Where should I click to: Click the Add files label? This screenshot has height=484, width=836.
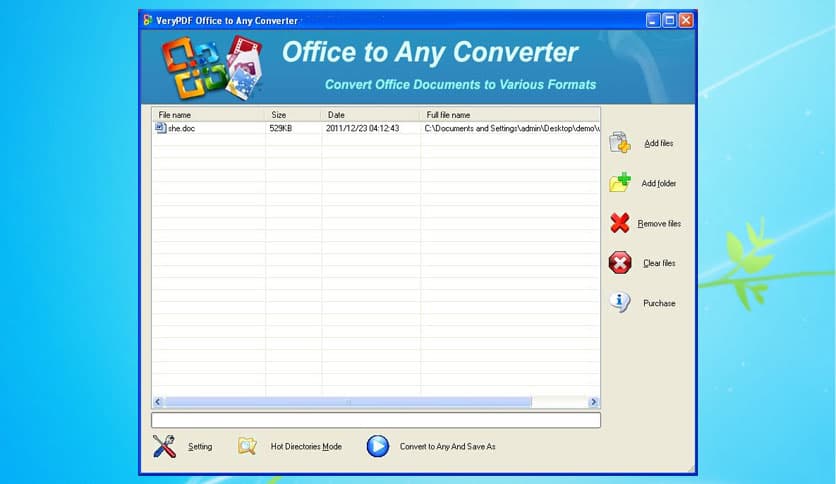tap(658, 143)
